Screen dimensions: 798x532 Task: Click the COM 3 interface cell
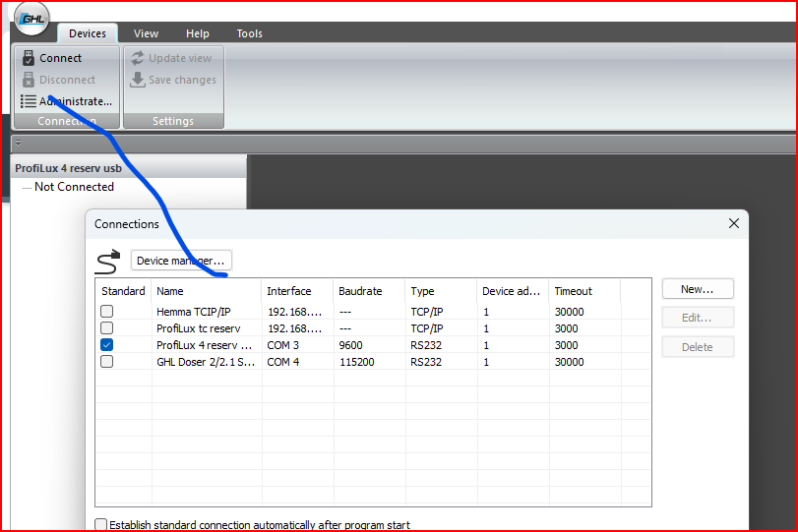click(x=283, y=345)
